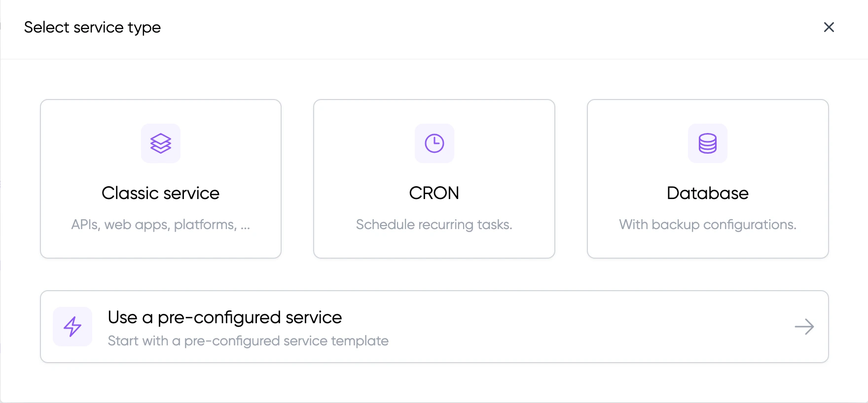The width and height of the screenshot is (868, 403).
Task: Close the Select service type dialog
Action: point(829,27)
